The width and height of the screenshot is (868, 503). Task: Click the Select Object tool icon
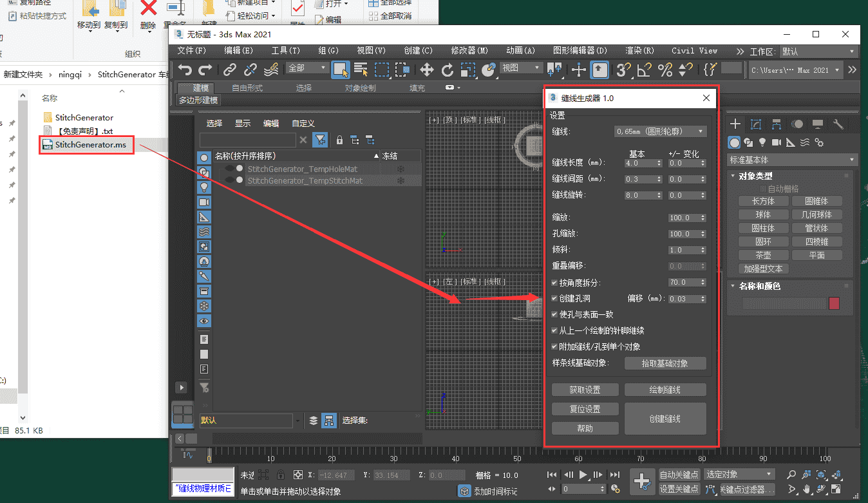point(341,70)
